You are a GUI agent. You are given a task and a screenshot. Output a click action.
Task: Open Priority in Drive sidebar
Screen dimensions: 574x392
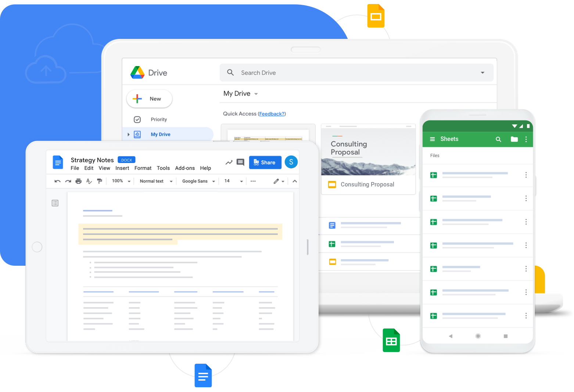159,120
